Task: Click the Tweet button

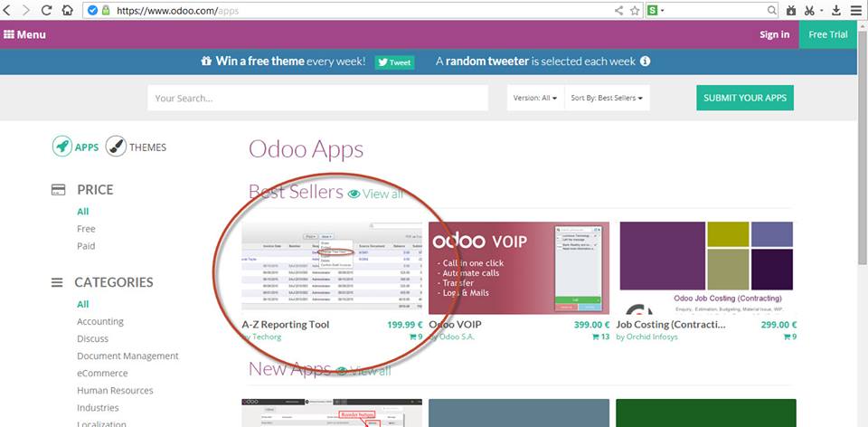Action: [395, 62]
